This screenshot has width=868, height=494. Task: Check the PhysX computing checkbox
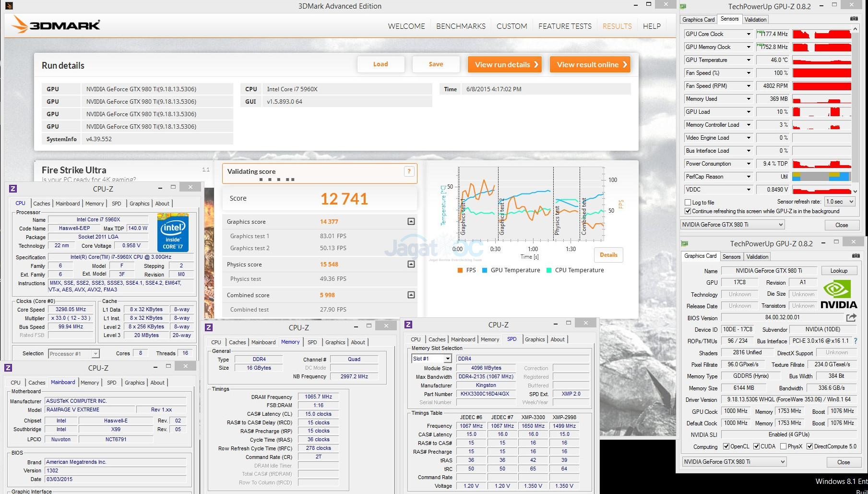click(784, 446)
